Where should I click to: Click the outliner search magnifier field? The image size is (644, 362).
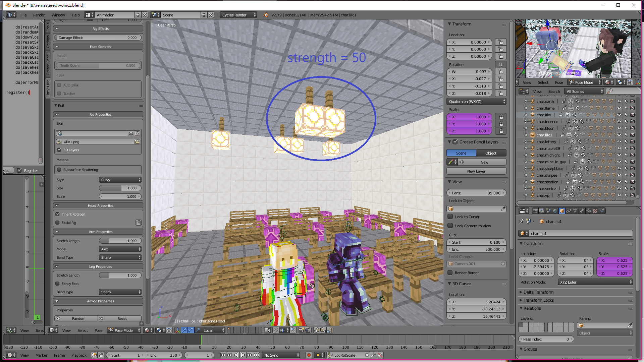pos(623,91)
